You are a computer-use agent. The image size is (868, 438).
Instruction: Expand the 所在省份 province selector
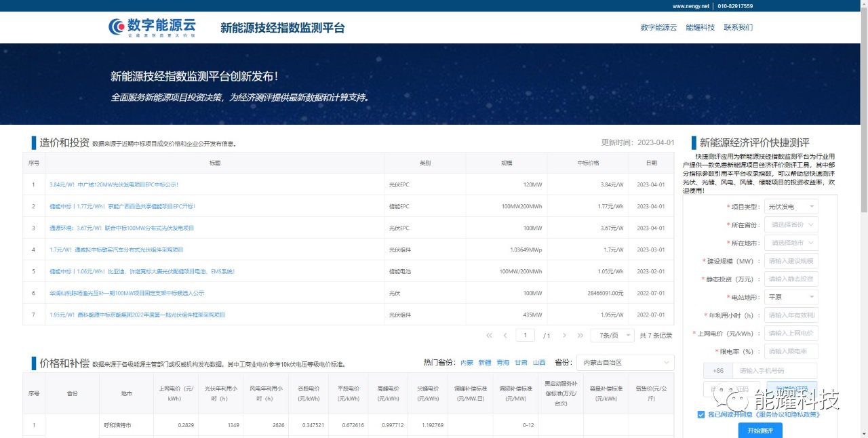(791, 224)
